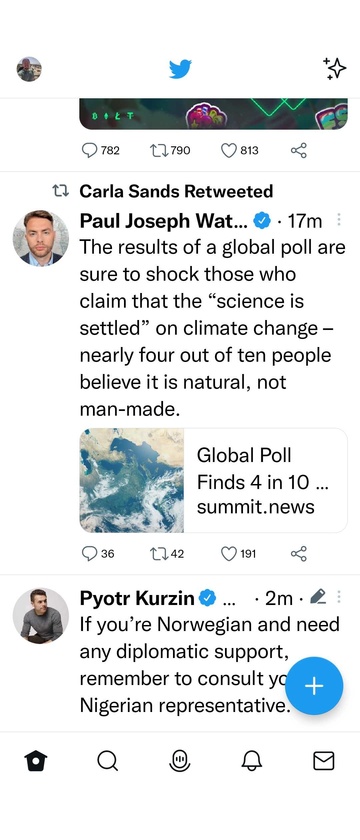
Task: Share Paul Joseph Watson's tweet
Action: click(x=298, y=553)
